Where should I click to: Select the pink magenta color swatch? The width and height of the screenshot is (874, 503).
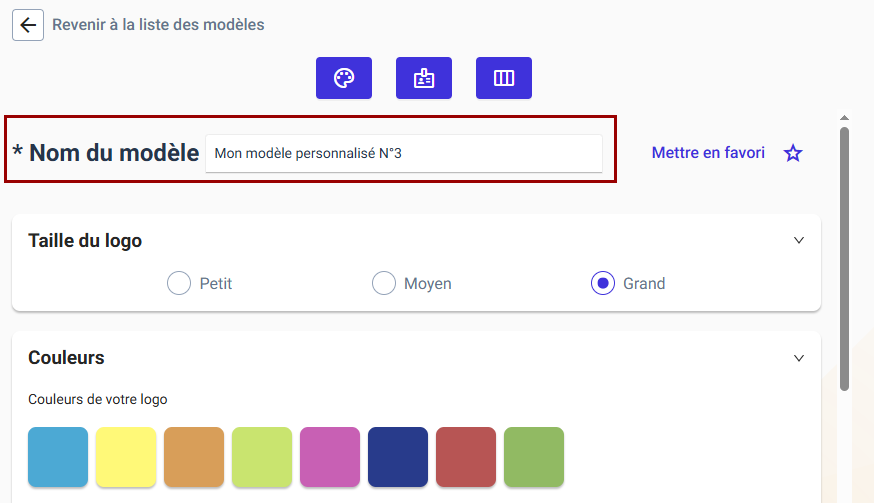point(330,457)
